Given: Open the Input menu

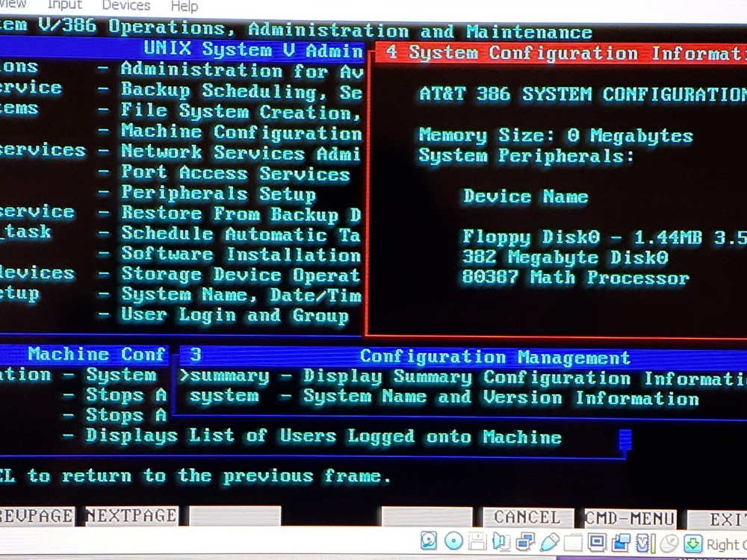Looking at the screenshot, I should pos(64,5).
